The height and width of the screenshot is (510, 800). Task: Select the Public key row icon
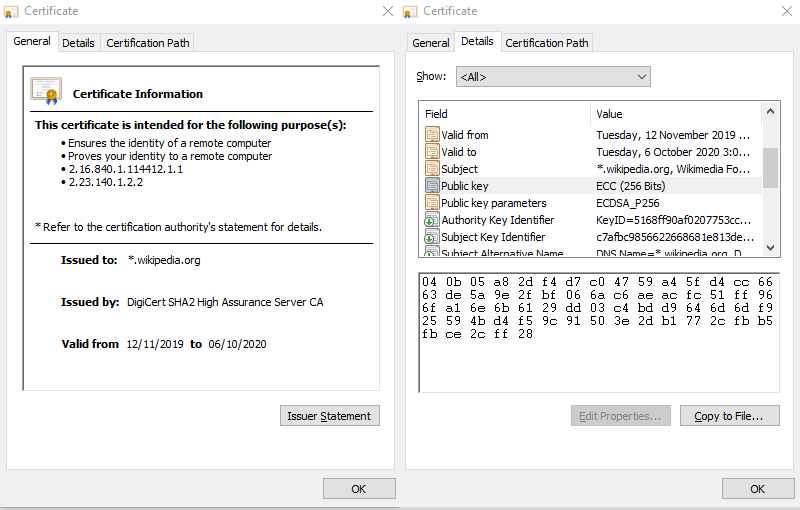[x=432, y=186]
